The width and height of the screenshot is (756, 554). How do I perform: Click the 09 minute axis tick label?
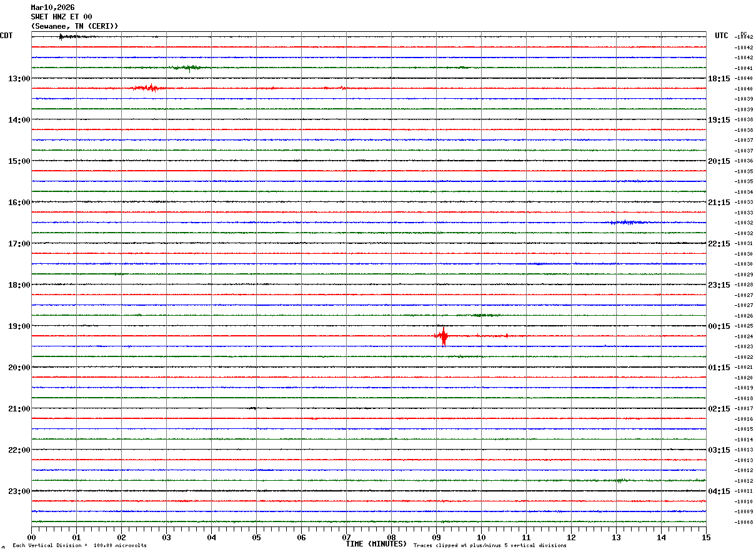[x=436, y=537]
